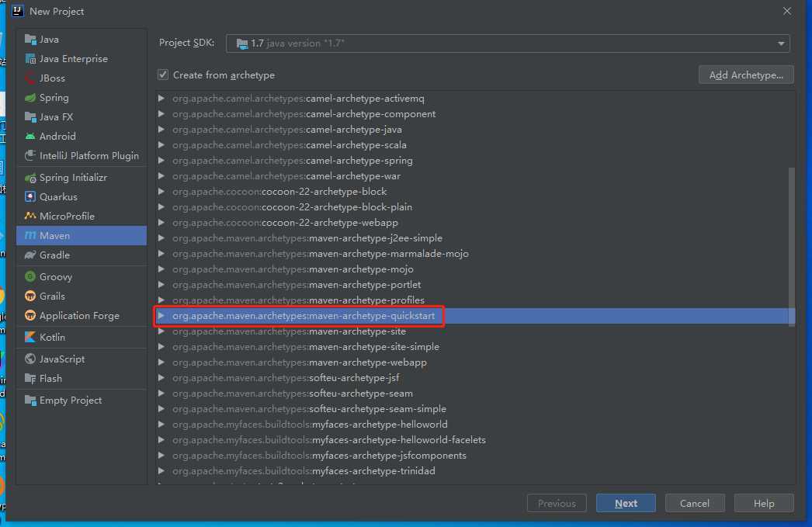Choose Kotlin in project type list
Viewport: 812px width, 527px height.
tap(82, 337)
